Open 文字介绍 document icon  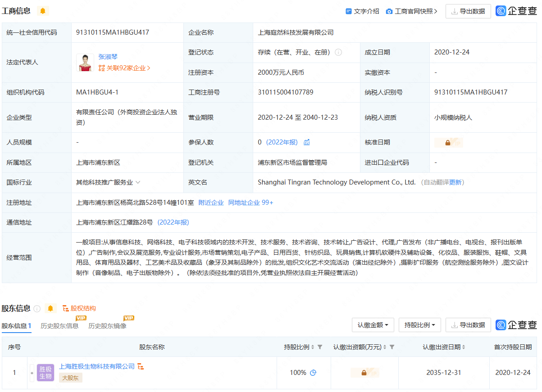[348, 11]
